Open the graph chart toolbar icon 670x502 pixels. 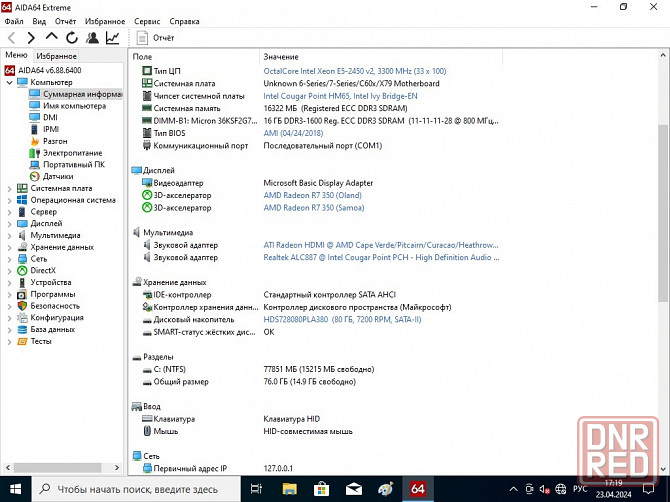pos(112,38)
